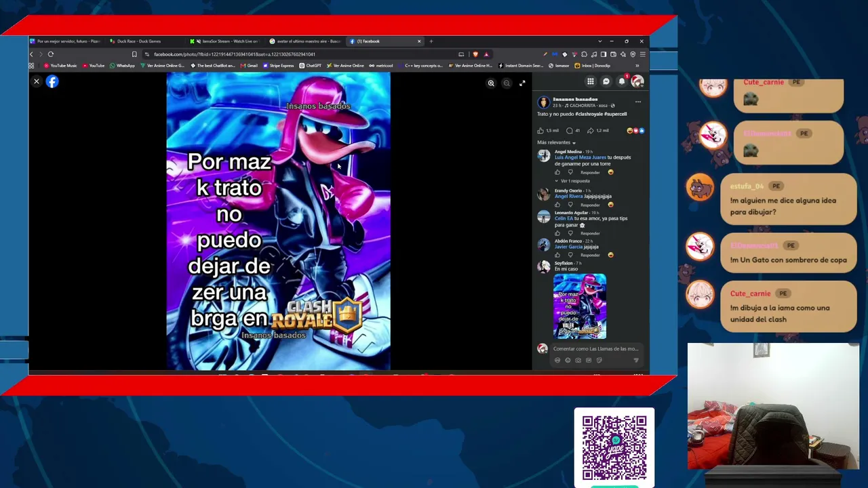Open the YouTube Music bookmark
Image resolution: width=868 pixels, height=488 pixels.
pos(60,66)
